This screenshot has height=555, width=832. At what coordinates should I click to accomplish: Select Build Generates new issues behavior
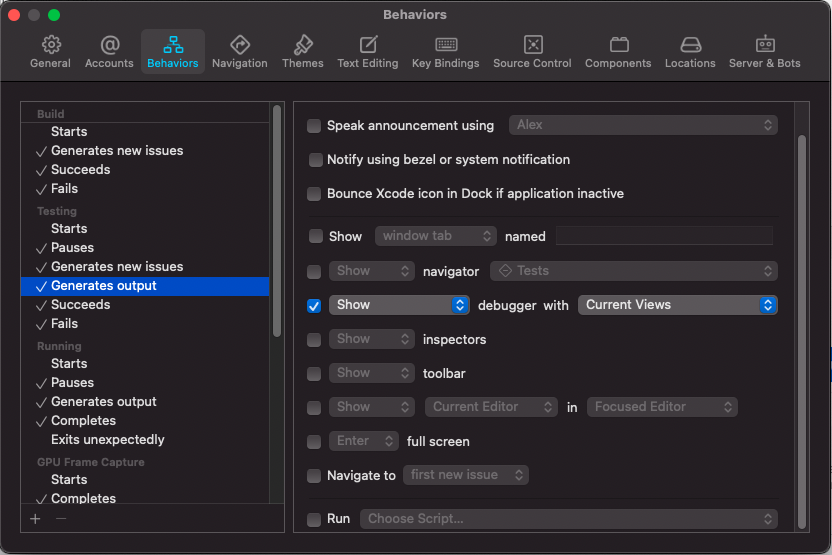[144, 151]
